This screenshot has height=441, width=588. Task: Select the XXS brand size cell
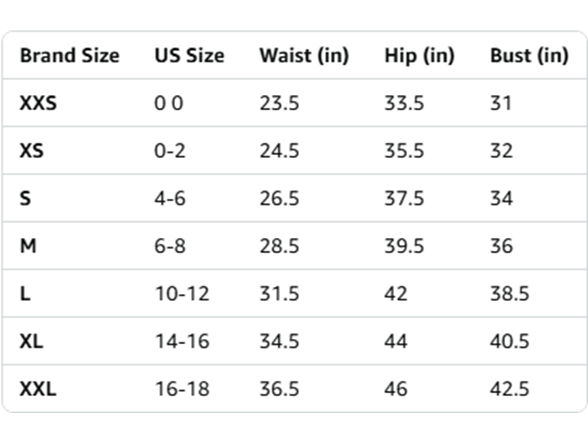point(38,103)
